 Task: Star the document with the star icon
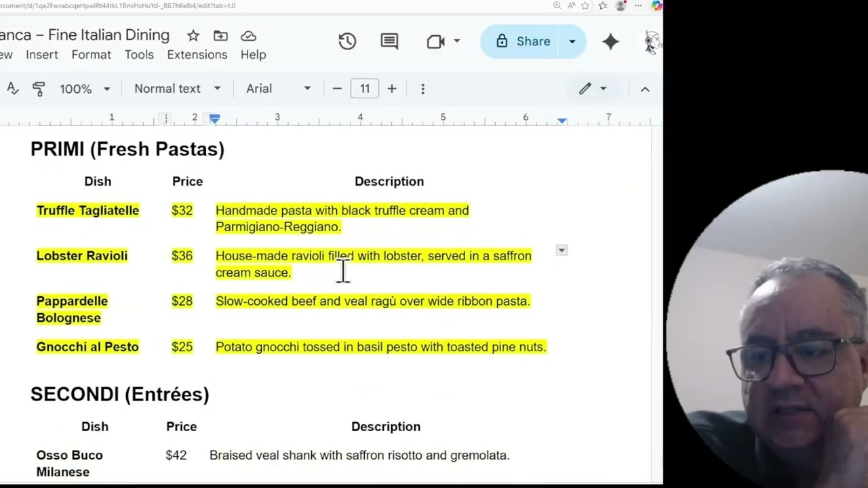pyautogui.click(x=193, y=36)
